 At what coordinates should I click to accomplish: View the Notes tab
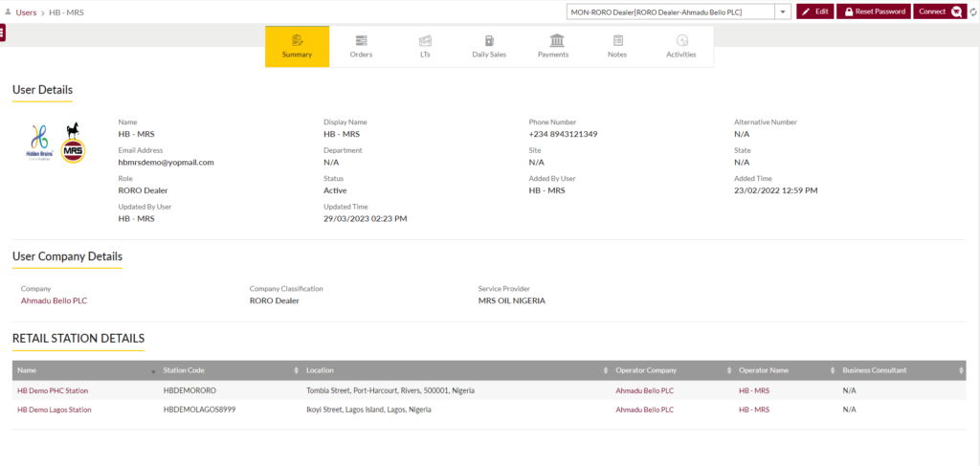coord(617,47)
